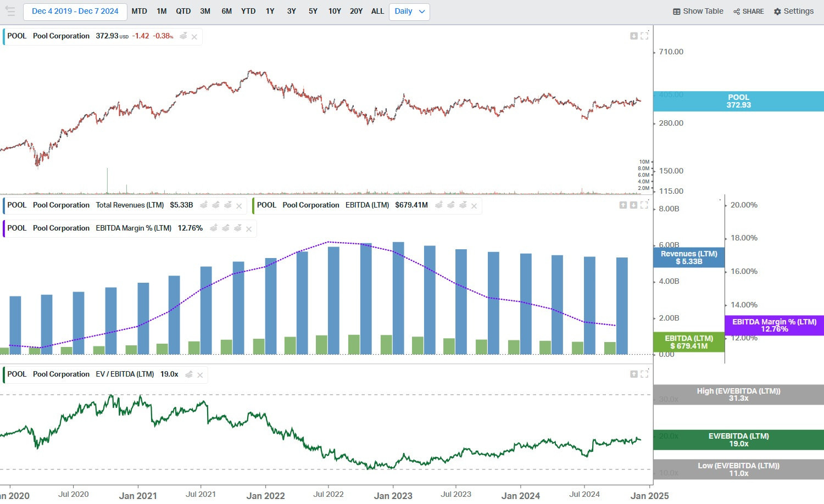The image size is (824, 504).
Task: Click the 20.00% margin axis label
Action: click(744, 205)
